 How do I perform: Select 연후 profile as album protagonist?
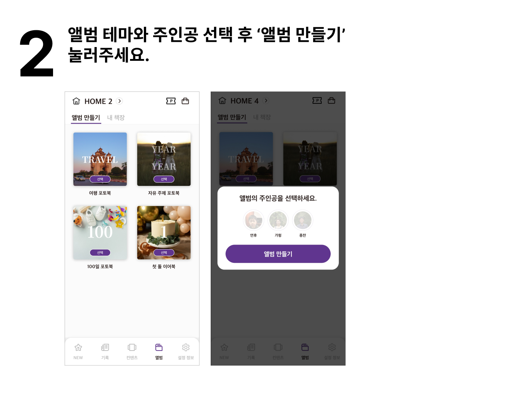[253, 220]
